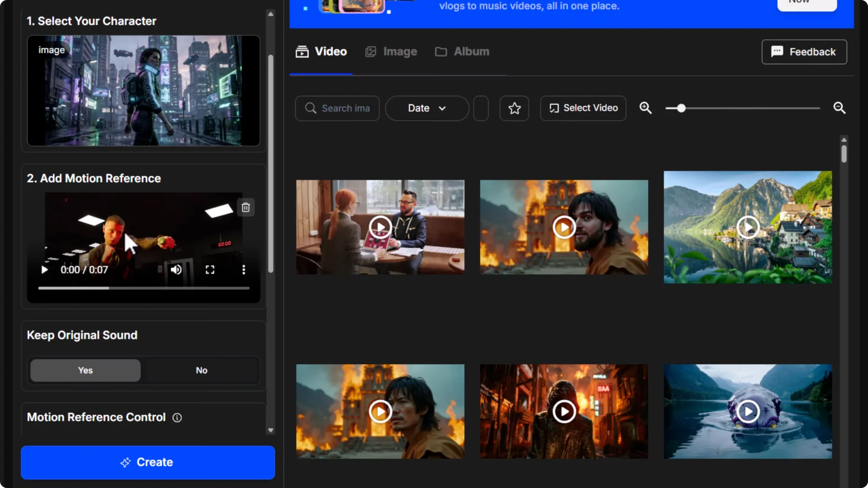Select the Video tab icon

click(302, 52)
